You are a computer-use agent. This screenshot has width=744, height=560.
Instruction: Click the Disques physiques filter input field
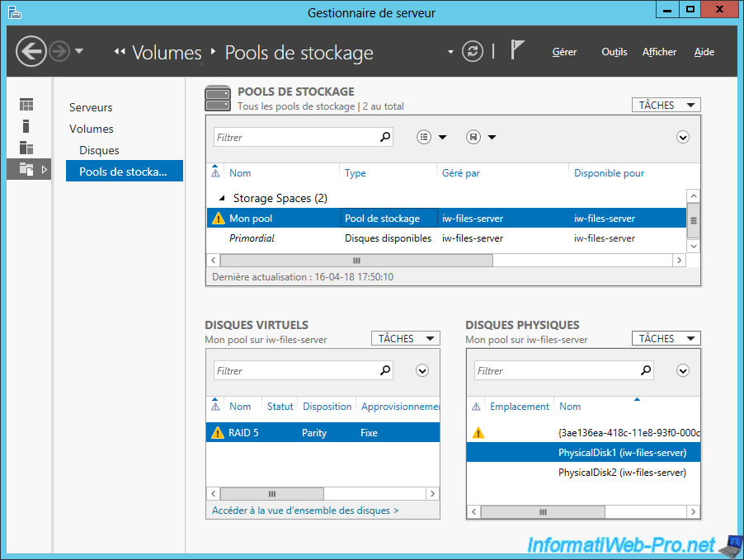pyautogui.click(x=557, y=371)
